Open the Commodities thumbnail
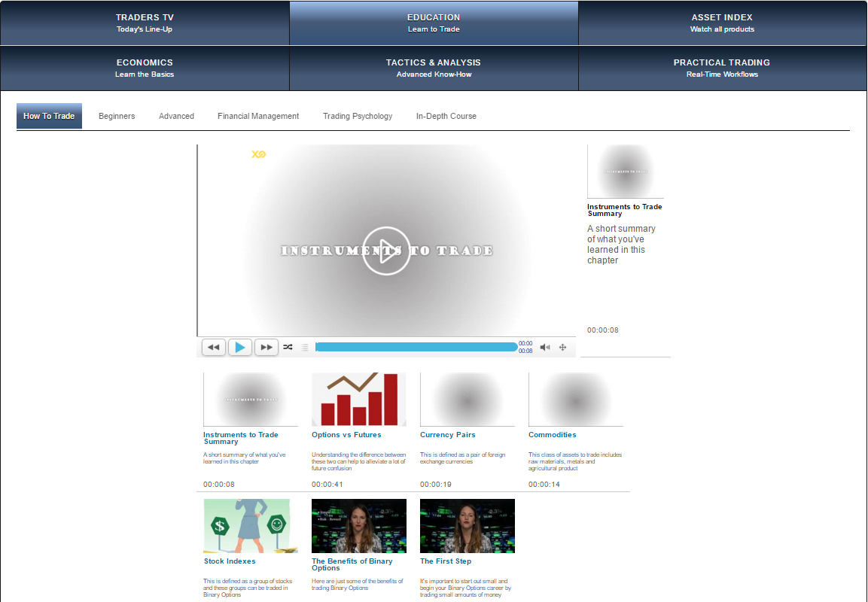 click(576, 399)
